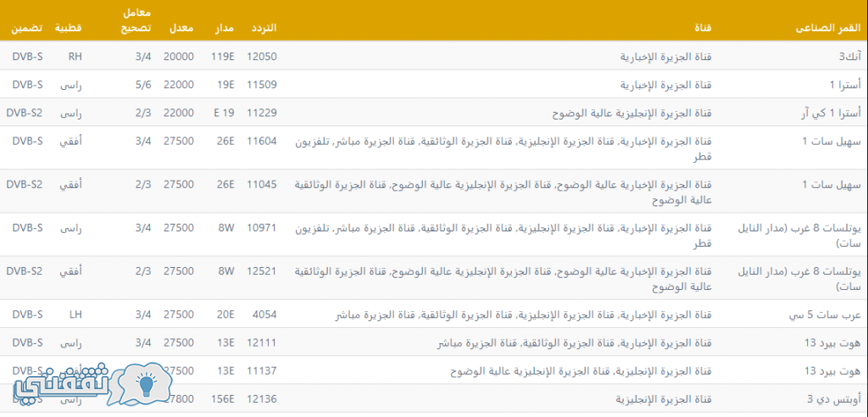Click symbol rate 22000 in the 11509 row
The height and width of the screenshot is (417, 868).
pyautogui.click(x=179, y=85)
